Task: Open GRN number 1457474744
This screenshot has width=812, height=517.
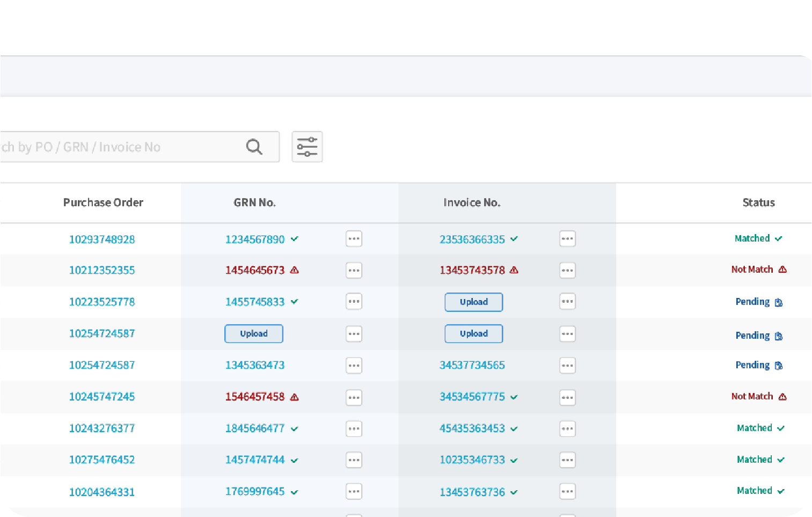Action: (255, 460)
